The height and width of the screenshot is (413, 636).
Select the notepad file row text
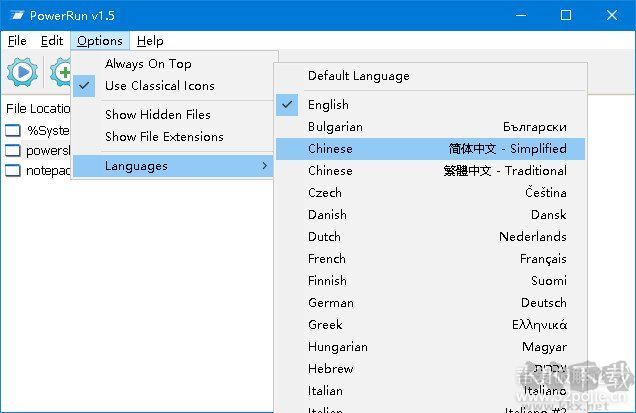tap(48, 171)
